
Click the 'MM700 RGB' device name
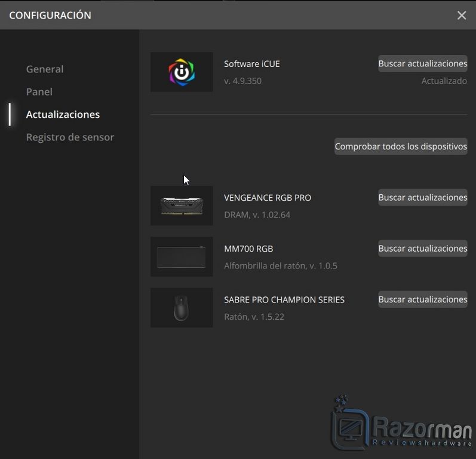pos(248,249)
